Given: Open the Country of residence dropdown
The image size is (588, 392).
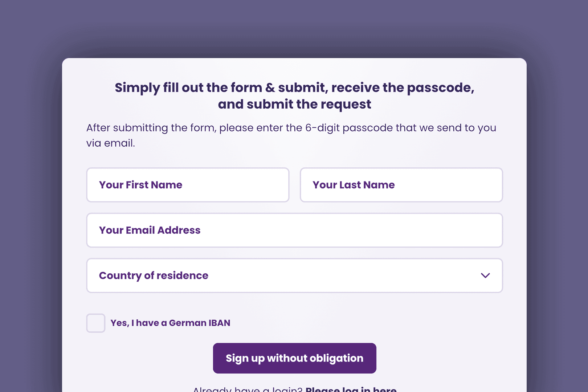Looking at the screenshot, I should pos(294,275).
